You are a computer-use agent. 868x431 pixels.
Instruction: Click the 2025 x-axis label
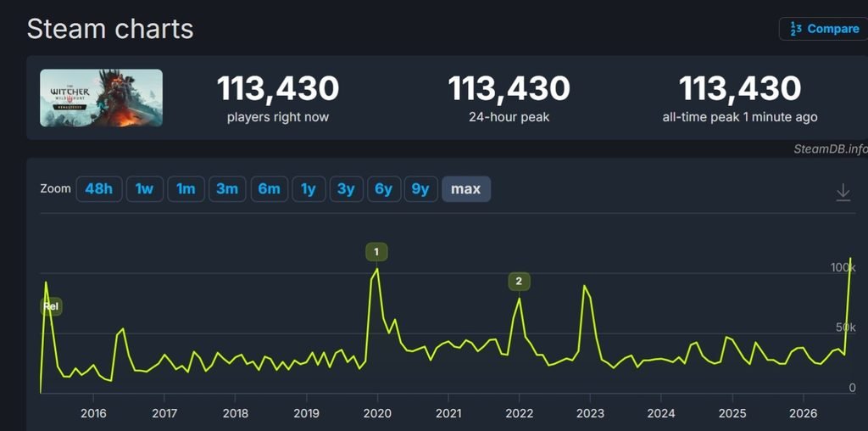click(732, 413)
